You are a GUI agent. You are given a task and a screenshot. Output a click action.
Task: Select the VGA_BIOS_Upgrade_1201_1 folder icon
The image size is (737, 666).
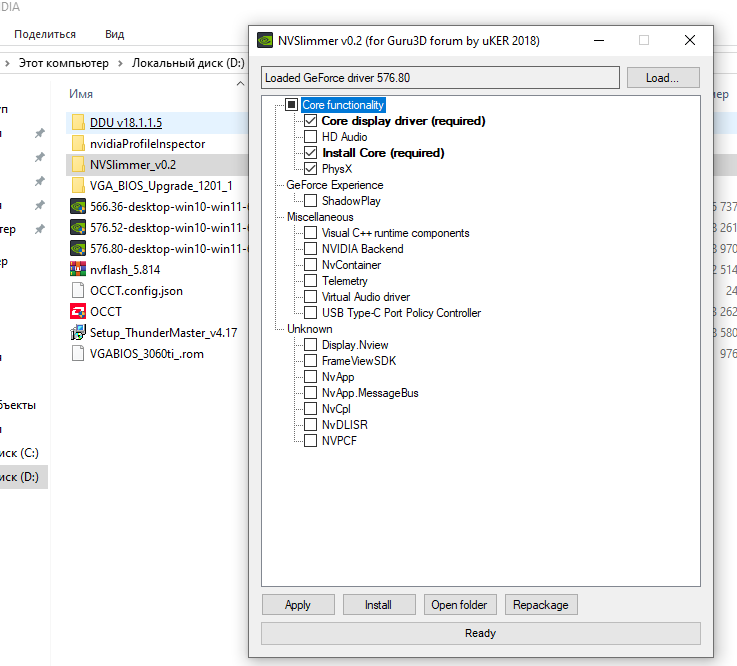[78, 186]
